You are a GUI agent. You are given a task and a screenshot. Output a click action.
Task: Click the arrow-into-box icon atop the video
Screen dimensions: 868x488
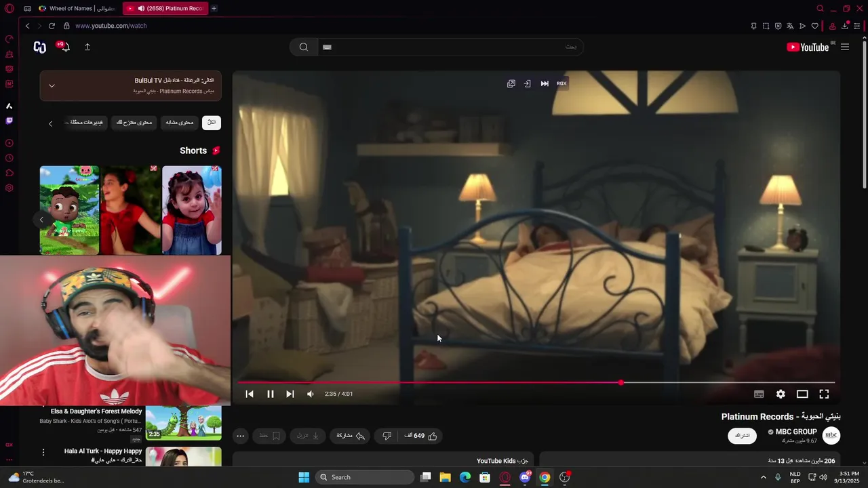pos(527,83)
